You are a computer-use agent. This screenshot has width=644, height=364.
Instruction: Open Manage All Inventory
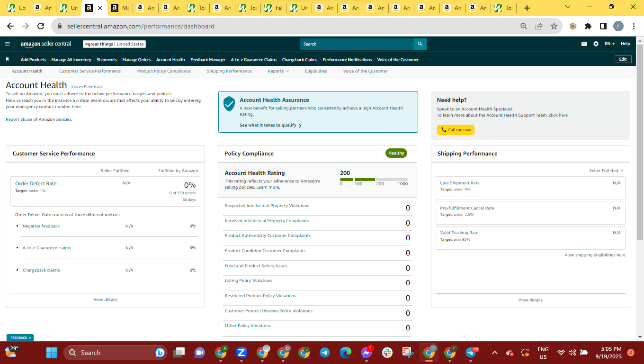pos(71,60)
